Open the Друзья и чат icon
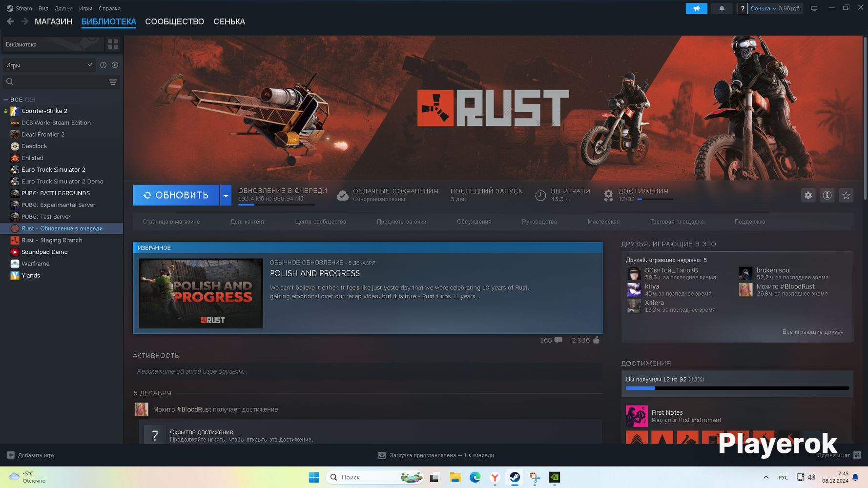The width and height of the screenshot is (868, 488). 857,455
